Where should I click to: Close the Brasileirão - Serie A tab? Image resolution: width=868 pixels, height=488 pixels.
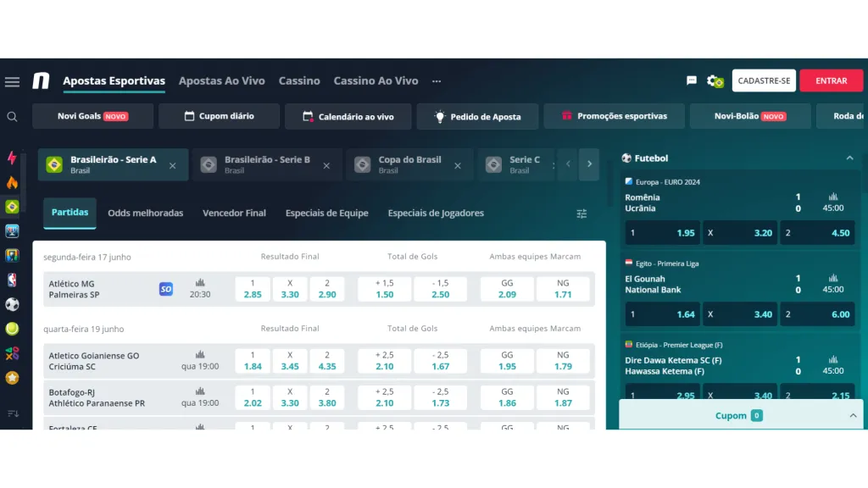[x=173, y=165]
